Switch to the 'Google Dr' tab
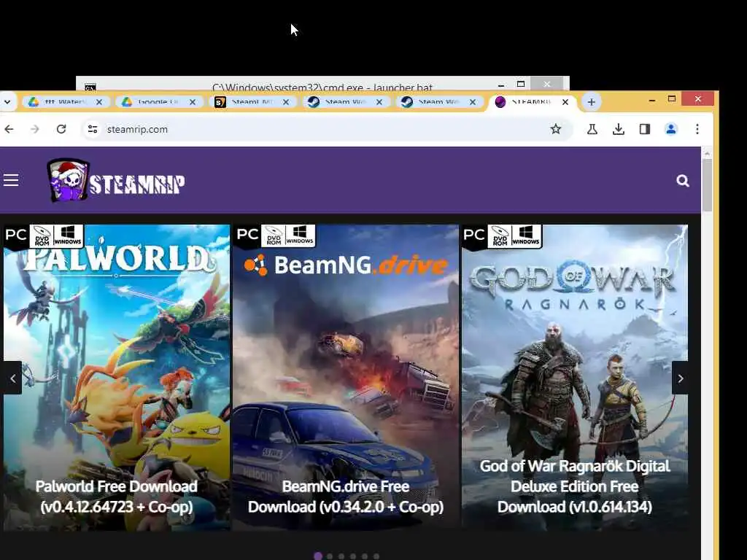The width and height of the screenshot is (747, 560). 160,102
